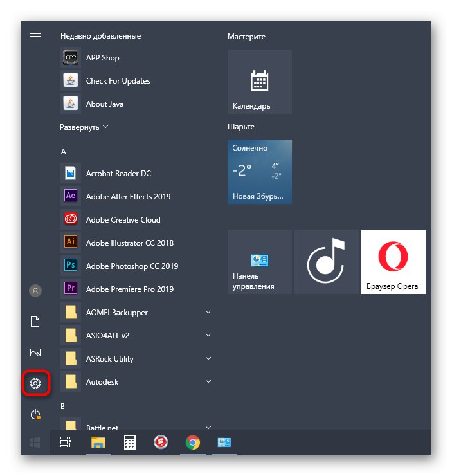Expand the hamburger menu at top of Start
The image size is (452, 476).
(35, 37)
